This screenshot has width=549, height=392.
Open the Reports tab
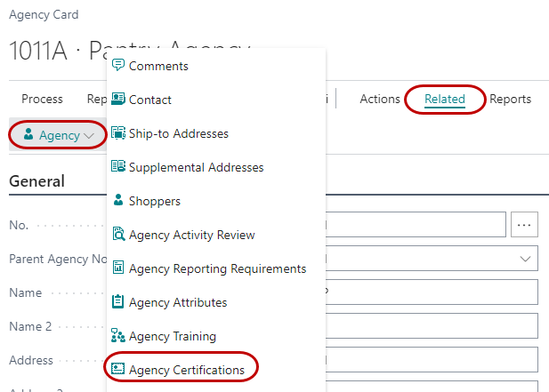tap(510, 99)
